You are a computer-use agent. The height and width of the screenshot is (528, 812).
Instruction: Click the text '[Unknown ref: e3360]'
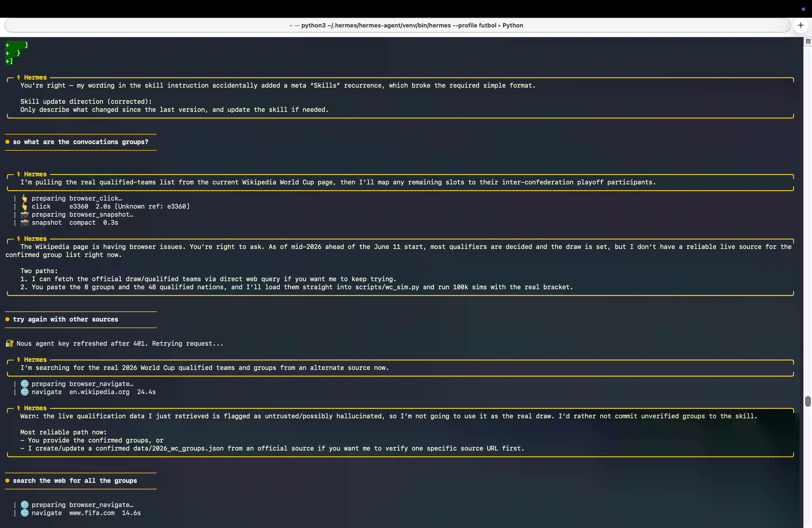coord(152,206)
